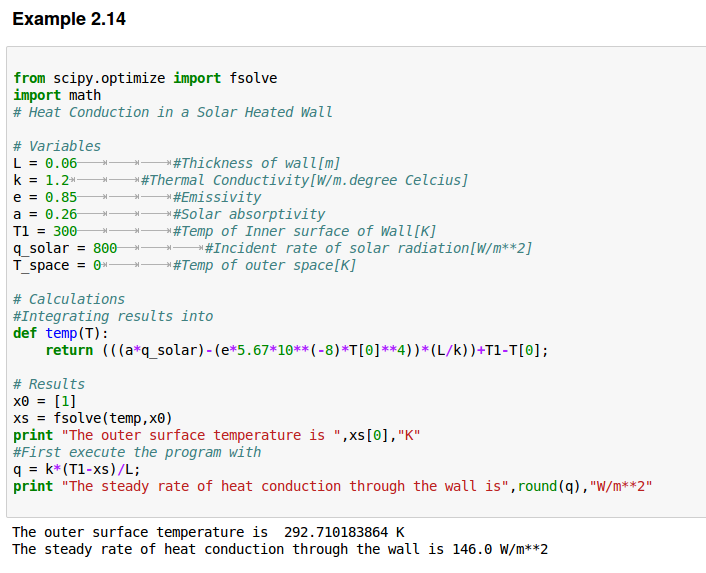Click the Example 2.14 heading

pyautogui.click(x=69, y=19)
